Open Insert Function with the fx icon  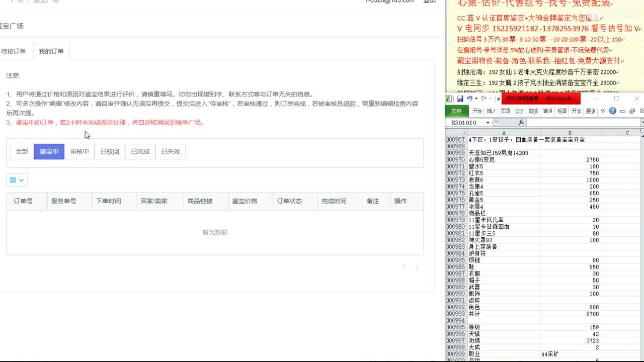(x=520, y=122)
